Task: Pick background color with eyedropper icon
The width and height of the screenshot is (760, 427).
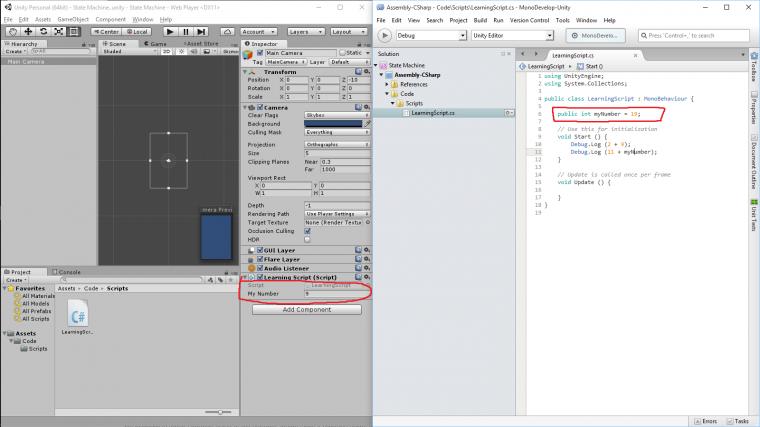Action: tap(367, 124)
